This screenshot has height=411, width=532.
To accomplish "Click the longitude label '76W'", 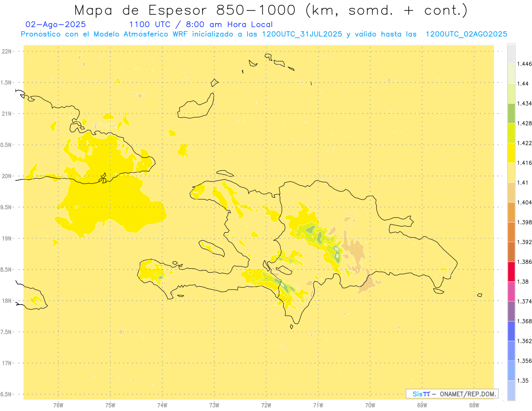I will (58, 405).
